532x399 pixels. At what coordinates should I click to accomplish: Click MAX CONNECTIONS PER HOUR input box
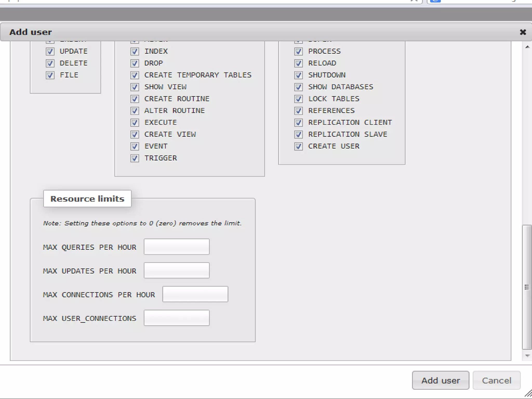tap(195, 294)
